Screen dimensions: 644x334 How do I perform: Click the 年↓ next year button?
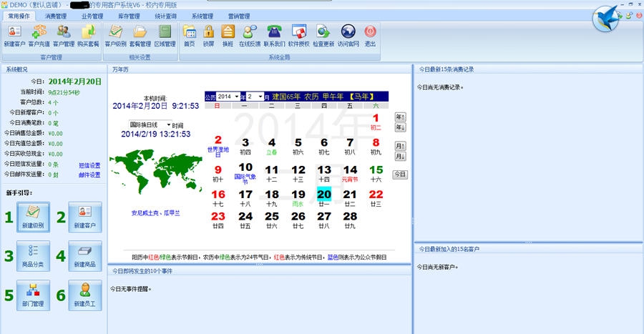tap(400, 127)
